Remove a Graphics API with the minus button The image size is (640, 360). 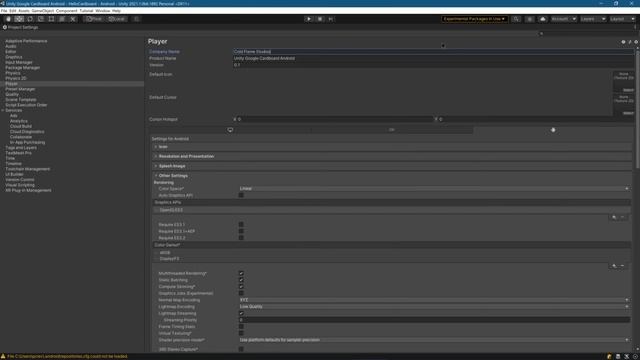click(622, 217)
